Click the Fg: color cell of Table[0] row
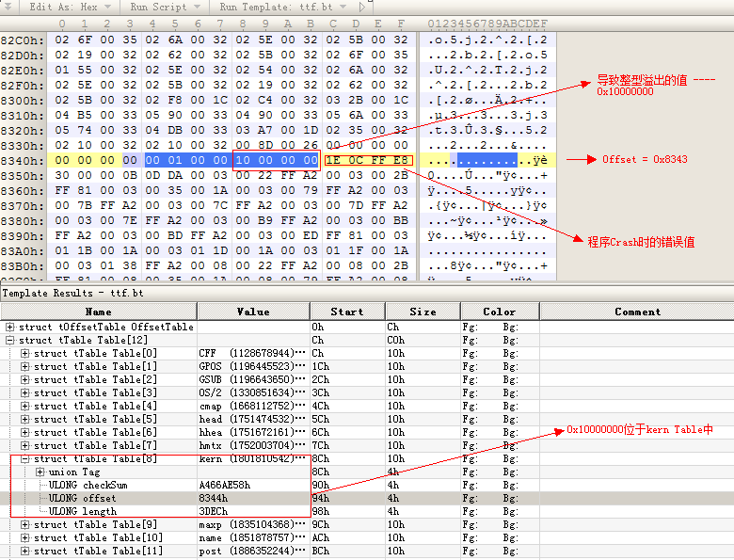This screenshot has height=560, width=734. [471, 353]
